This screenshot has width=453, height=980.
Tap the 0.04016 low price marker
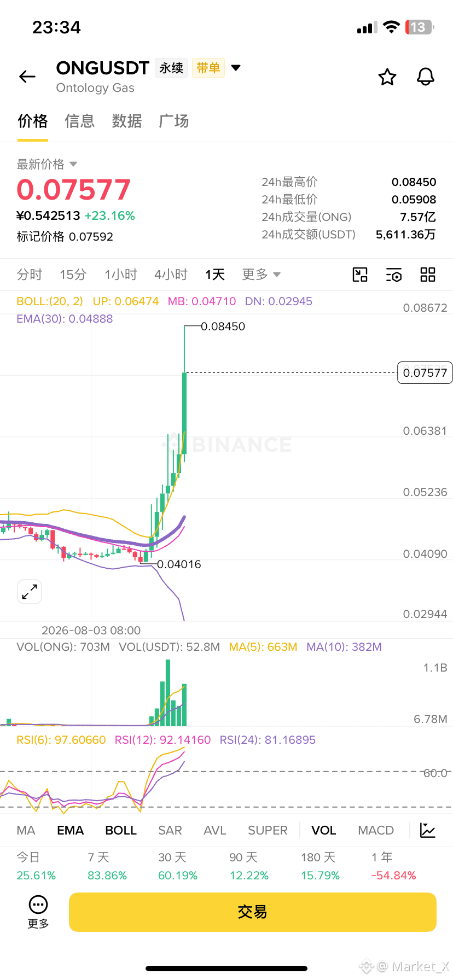point(179,564)
